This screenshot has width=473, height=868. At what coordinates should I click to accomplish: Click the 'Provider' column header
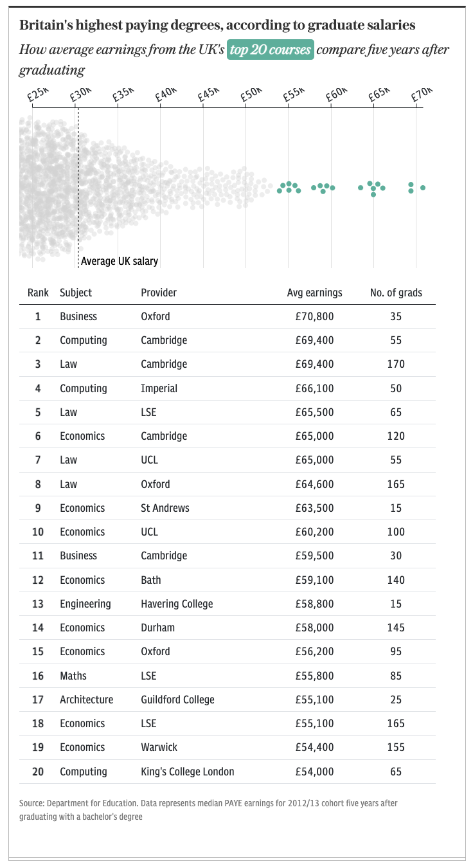[159, 293]
